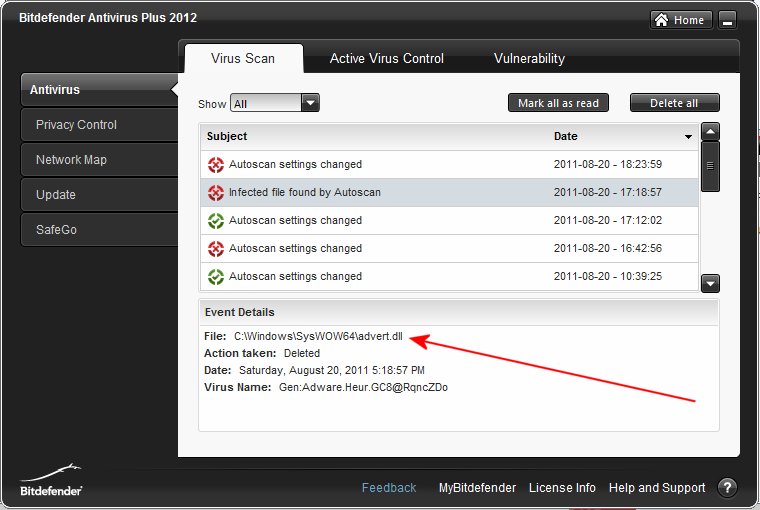Click the date 2011-08-20 - 17:18:57

point(608,192)
